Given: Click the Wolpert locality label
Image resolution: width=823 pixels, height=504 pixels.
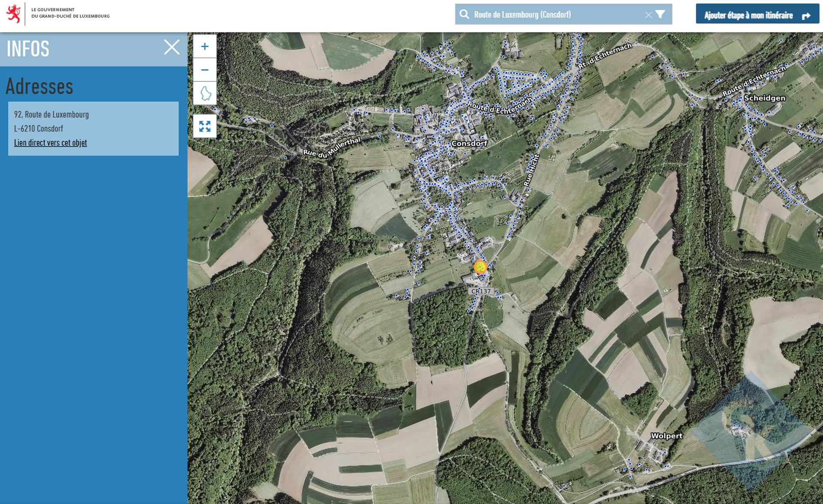Looking at the screenshot, I should tap(666, 436).
